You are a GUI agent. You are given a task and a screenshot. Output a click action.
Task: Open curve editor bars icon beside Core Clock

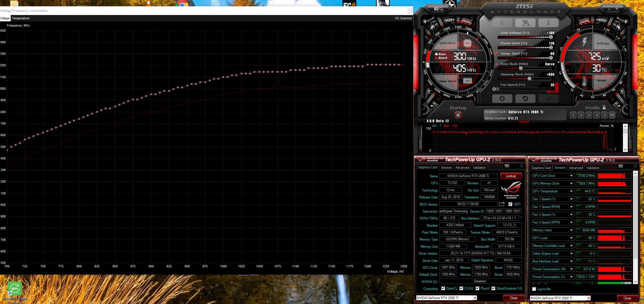(x=497, y=64)
